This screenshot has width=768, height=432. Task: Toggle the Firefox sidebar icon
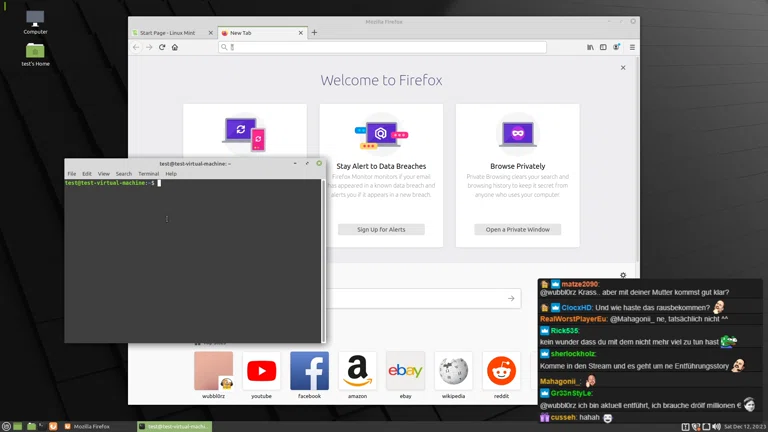click(603, 47)
